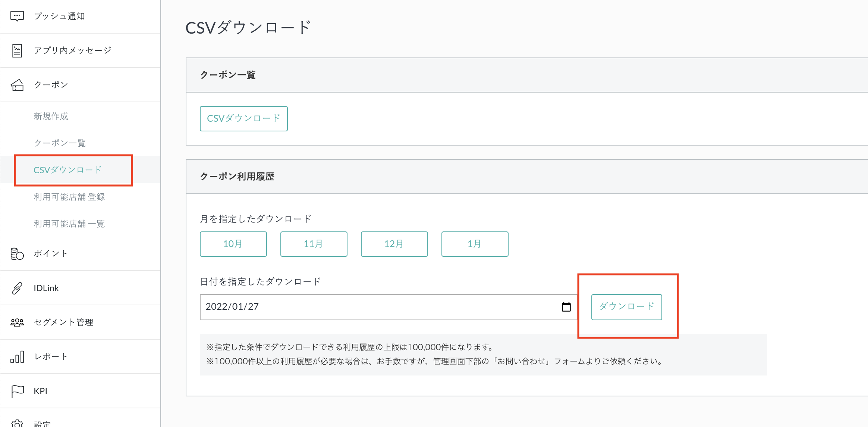Screen dimensions: 868x427
Task: Click the point coins icon
Action: pos(17,254)
